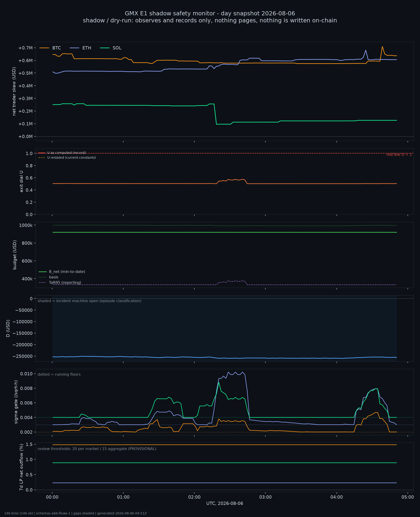Image resolution: width=420 pixels, height=517 pixels.
Task: Click the 01:00 time tick label
Action: 123,497
